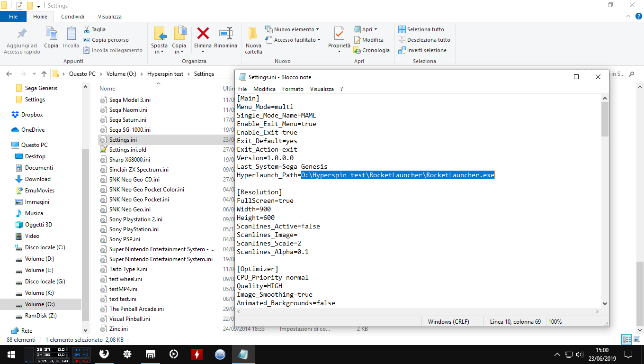This screenshot has height=364, width=644.
Task: Select Volume (K:) in navigation pane
Action: 39,293
